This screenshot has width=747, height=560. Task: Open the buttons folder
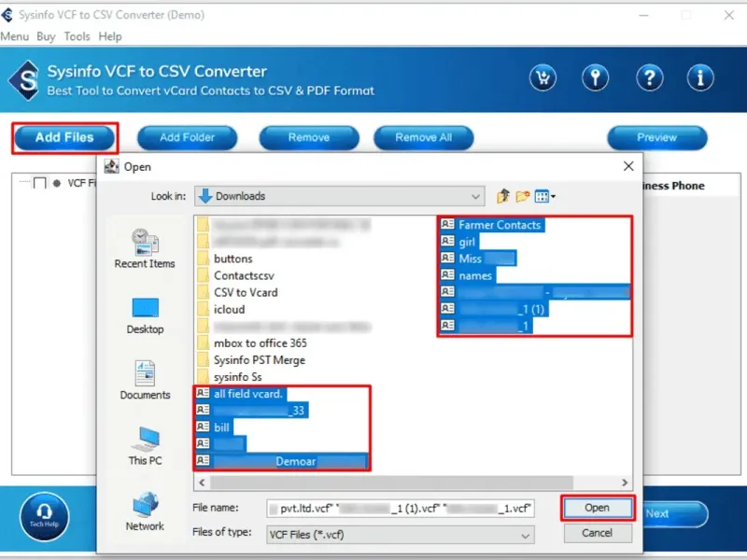point(225,259)
